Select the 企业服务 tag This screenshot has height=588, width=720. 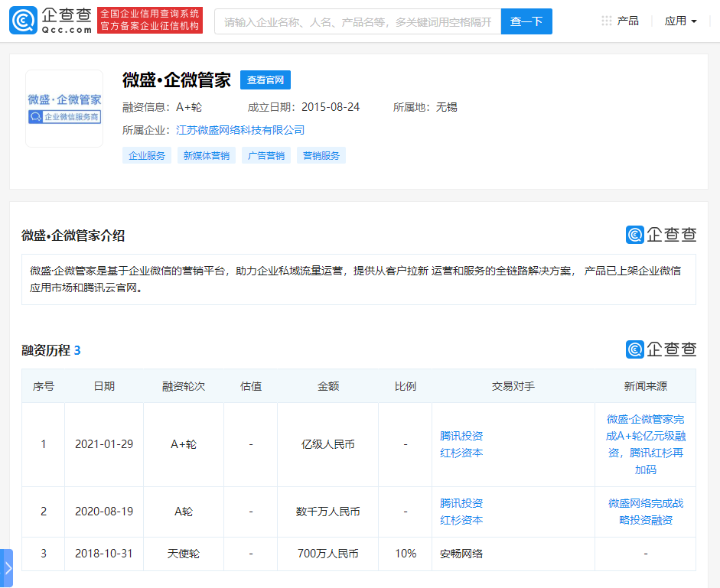point(147,156)
